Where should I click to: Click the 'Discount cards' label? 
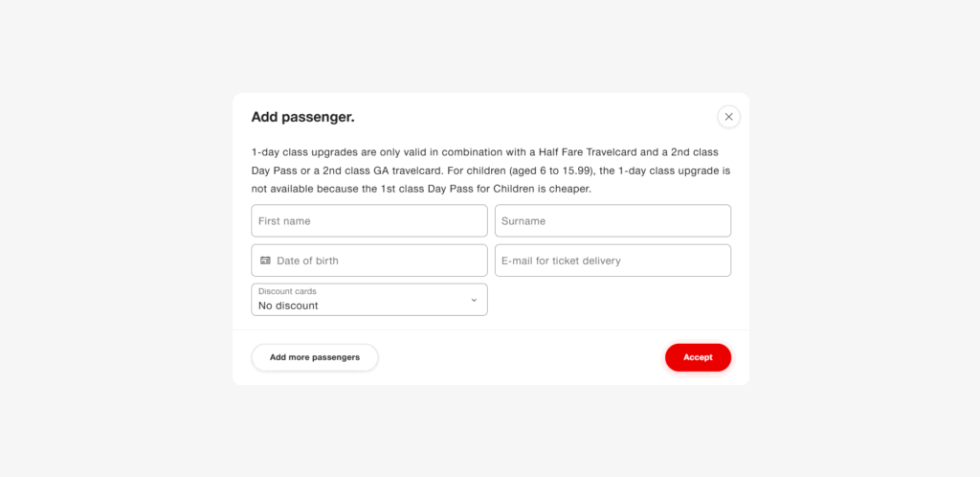tap(287, 291)
